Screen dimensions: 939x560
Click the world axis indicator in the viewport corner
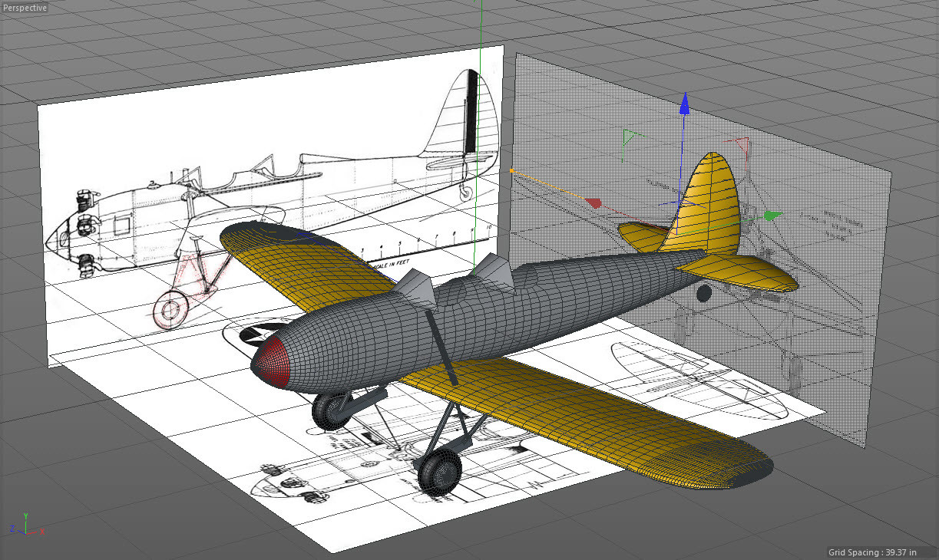(25, 525)
